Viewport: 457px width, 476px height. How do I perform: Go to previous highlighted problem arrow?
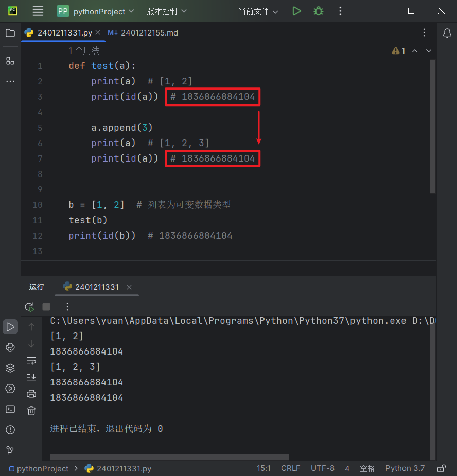coord(415,51)
